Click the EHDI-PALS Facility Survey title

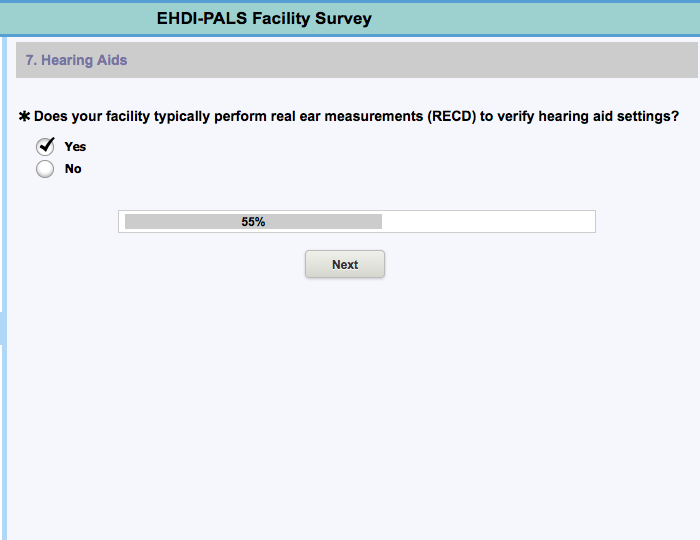pos(264,19)
